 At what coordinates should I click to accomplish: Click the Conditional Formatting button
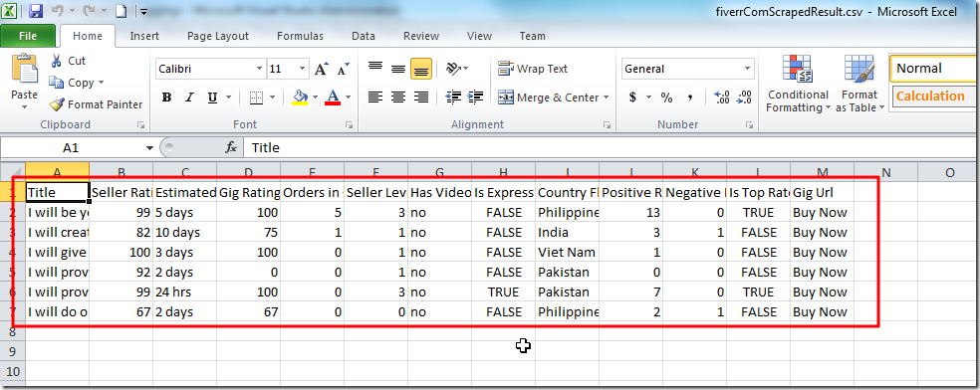[798, 84]
